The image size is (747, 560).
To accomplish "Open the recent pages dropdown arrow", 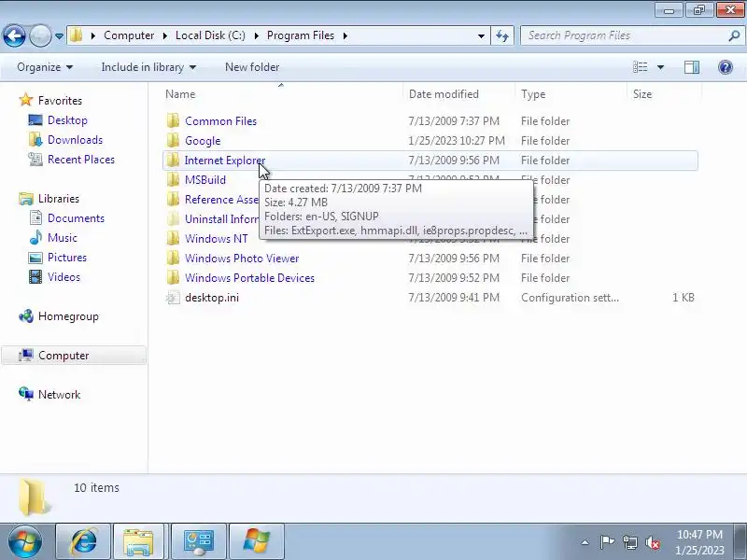I will (x=59, y=36).
